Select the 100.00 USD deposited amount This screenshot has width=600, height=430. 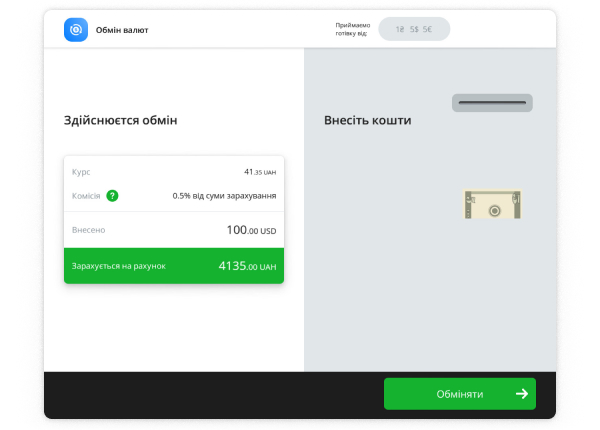pyautogui.click(x=250, y=230)
